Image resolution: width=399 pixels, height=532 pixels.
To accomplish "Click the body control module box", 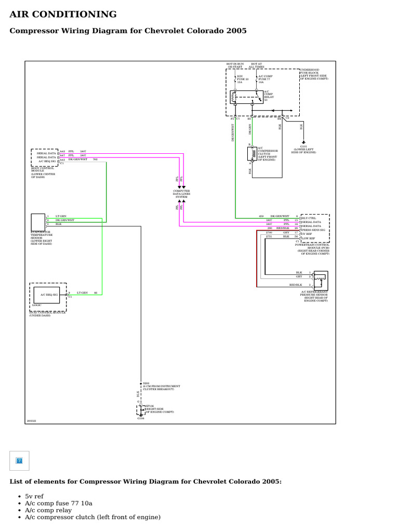I will click(x=45, y=157).
